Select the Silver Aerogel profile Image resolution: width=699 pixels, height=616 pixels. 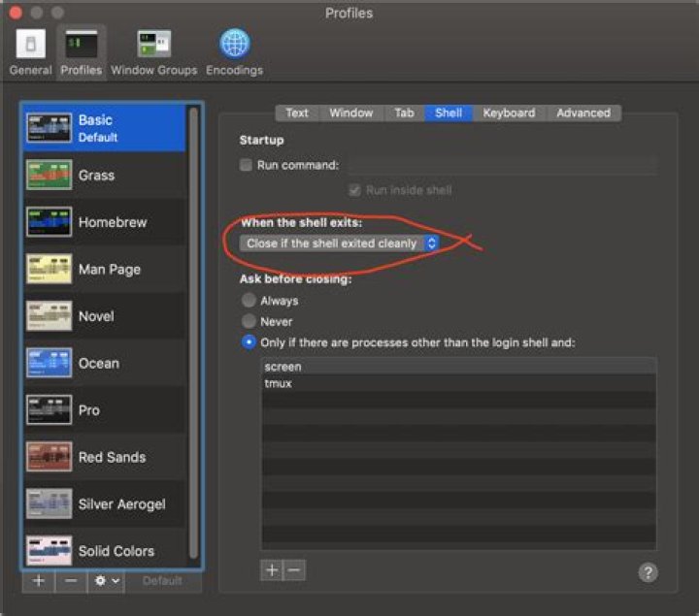[x=105, y=503]
